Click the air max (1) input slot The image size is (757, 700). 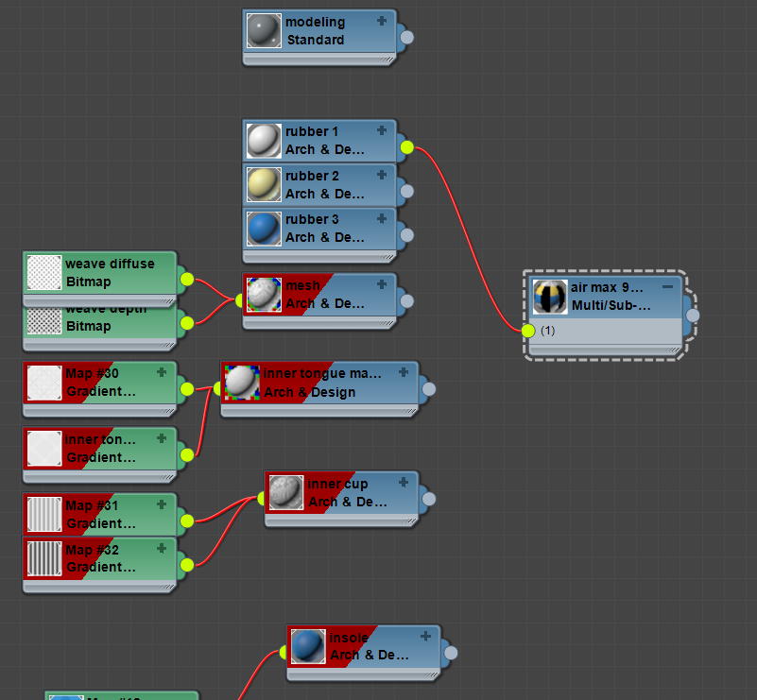pos(528,331)
